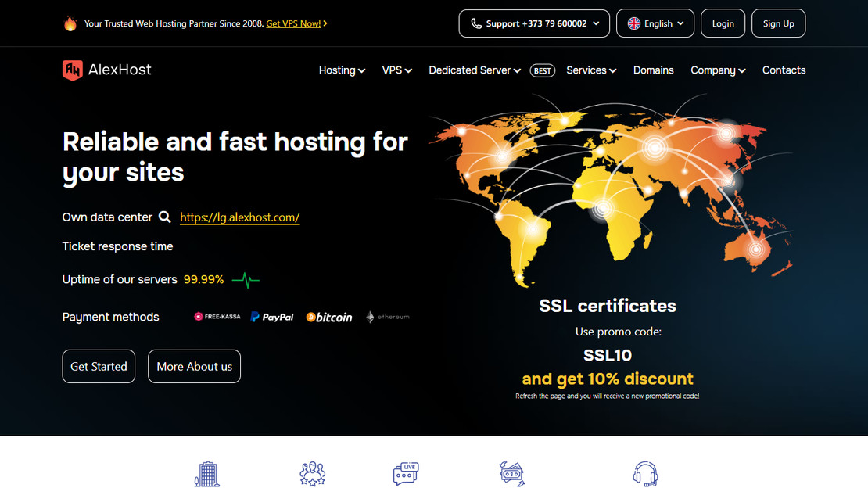Click the team with stars icon
Image resolution: width=868 pixels, height=488 pixels.
[x=313, y=474]
